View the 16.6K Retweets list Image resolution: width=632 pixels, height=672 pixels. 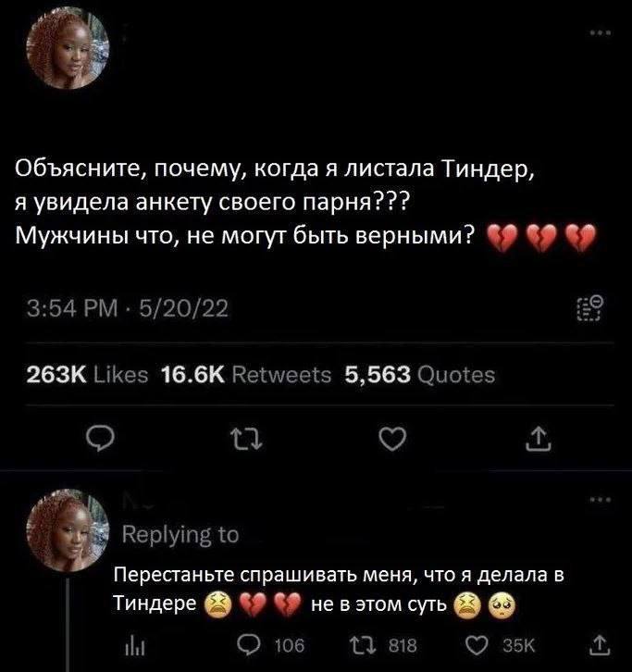point(246,375)
